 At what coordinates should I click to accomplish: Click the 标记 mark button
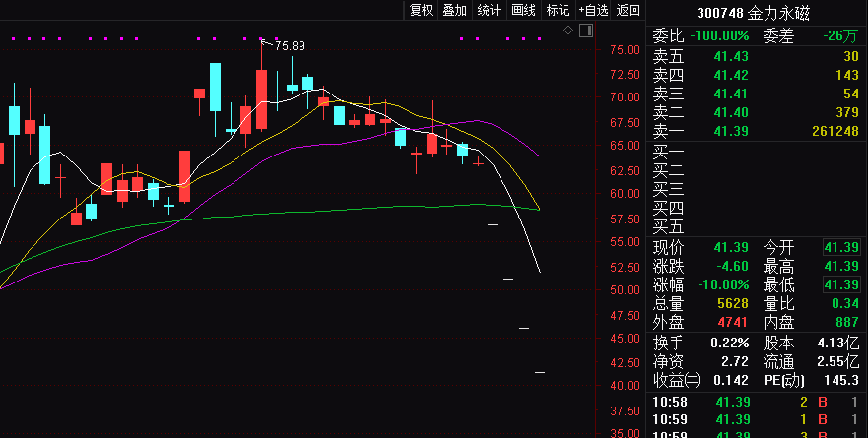pyautogui.click(x=558, y=10)
